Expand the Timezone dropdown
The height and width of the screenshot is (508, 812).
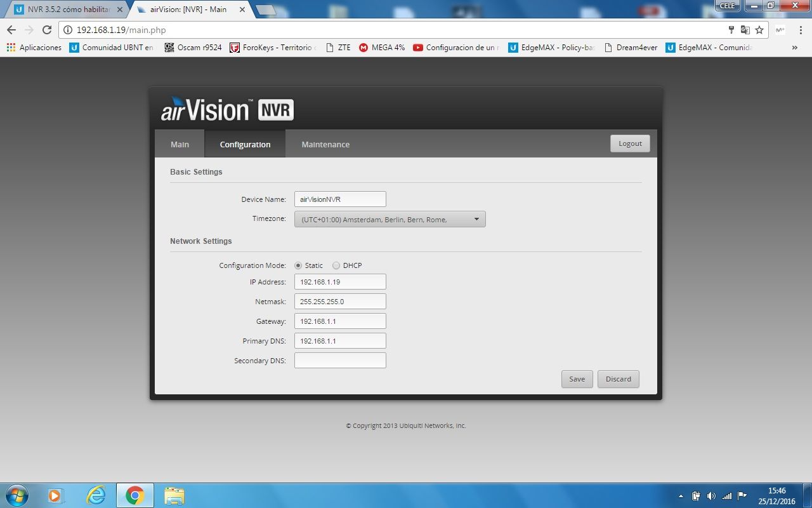click(390, 219)
